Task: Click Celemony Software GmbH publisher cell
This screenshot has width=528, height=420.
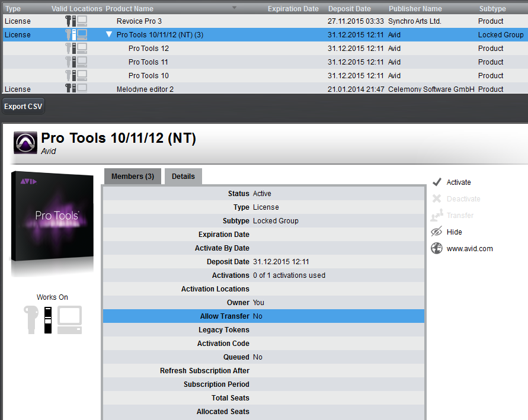Action: pyautogui.click(x=431, y=89)
